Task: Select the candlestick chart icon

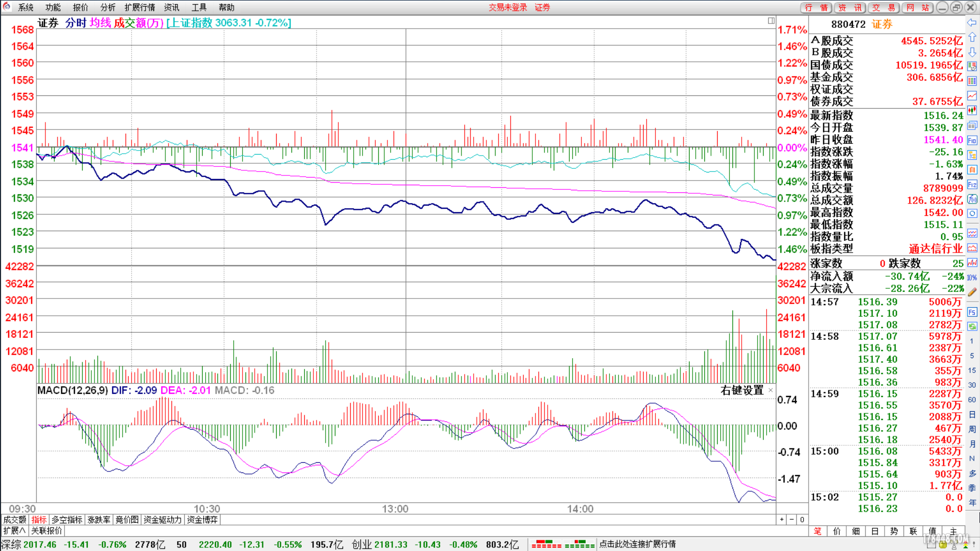Action: tap(972, 110)
